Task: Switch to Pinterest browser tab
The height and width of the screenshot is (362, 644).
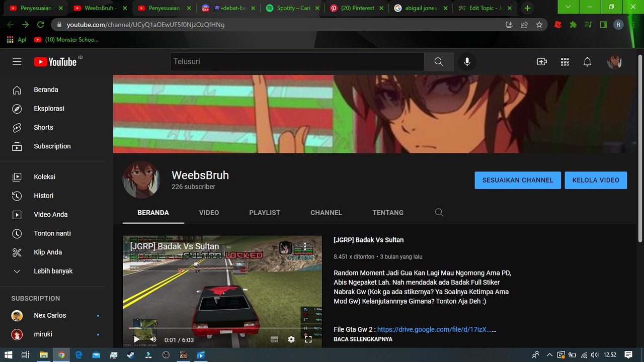Action: tap(356, 8)
